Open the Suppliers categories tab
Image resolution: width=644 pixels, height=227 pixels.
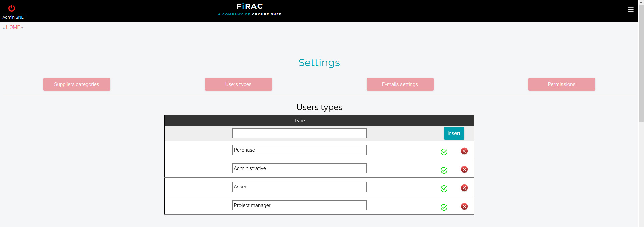pyautogui.click(x=76, y=84)
